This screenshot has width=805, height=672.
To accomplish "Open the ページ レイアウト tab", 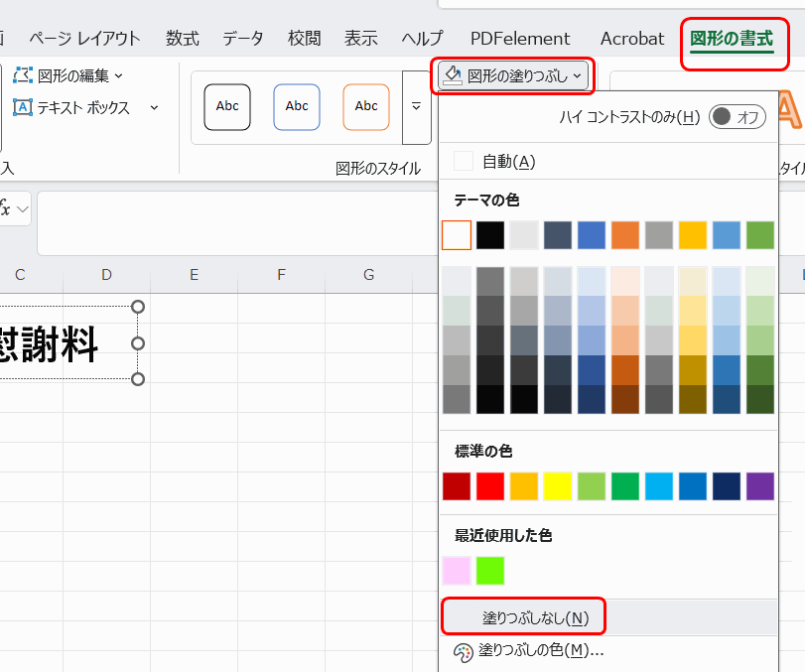I will tap(84, 39).
